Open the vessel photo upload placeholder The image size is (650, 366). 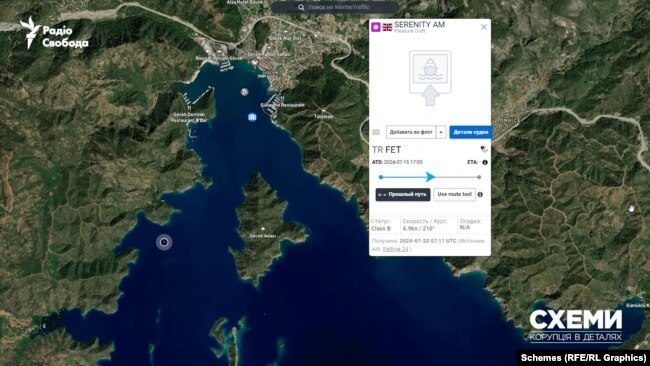[x=430, y=78]
